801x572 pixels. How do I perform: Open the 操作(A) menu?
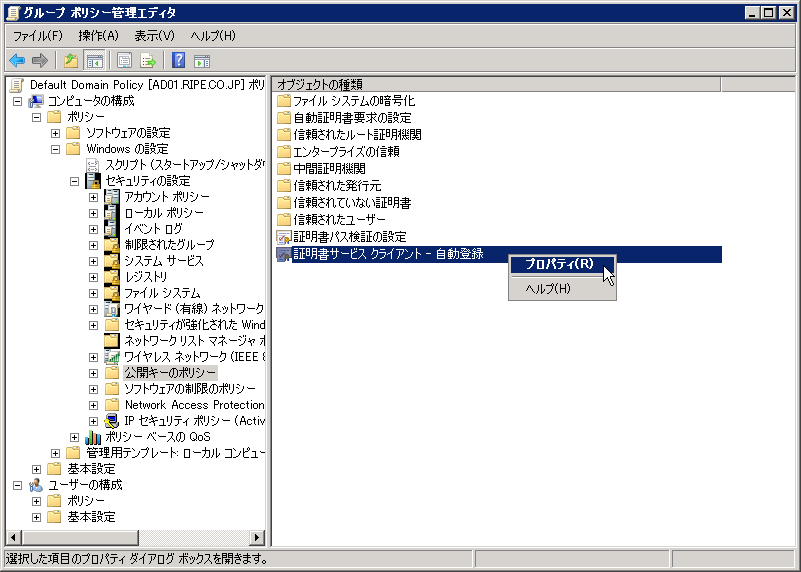pyautogui.click(x=98, y=36)
